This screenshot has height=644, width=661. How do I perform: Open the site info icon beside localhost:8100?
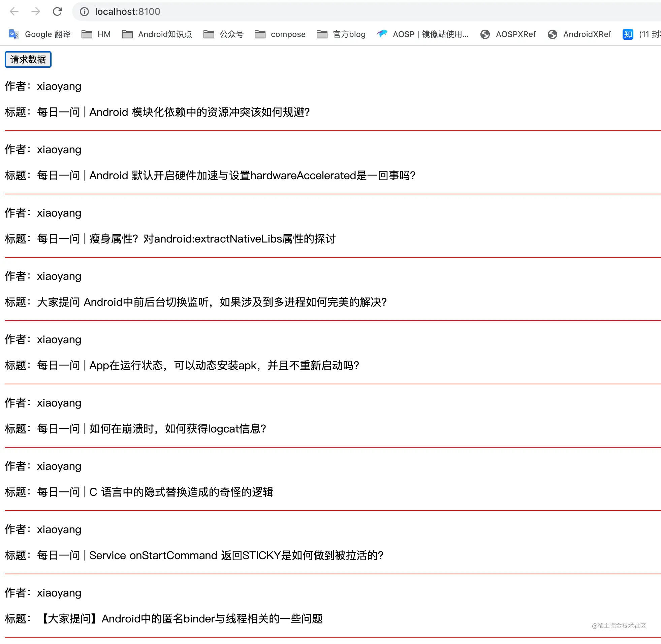pos(84,12)
